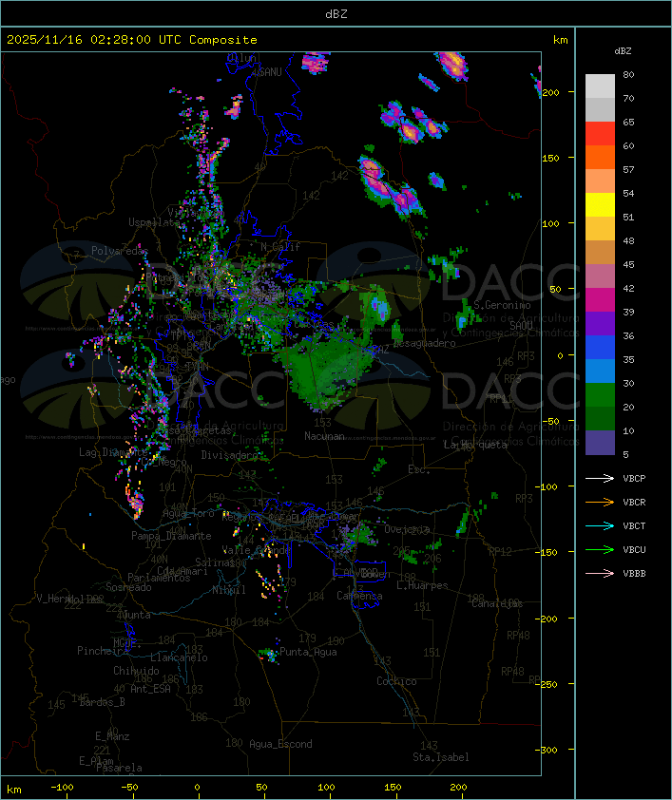This screenshot has height=800, width=672.
Task: Click the '2025/11/16 02:28:00 UTC Composite' timestamp
Action: tap(132, 40)
